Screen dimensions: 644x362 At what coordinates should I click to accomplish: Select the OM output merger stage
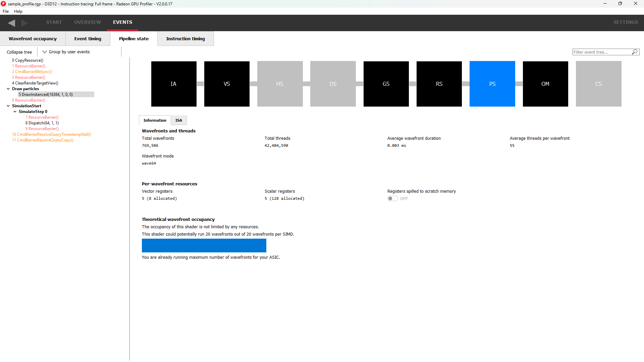(x=545, y=84)
